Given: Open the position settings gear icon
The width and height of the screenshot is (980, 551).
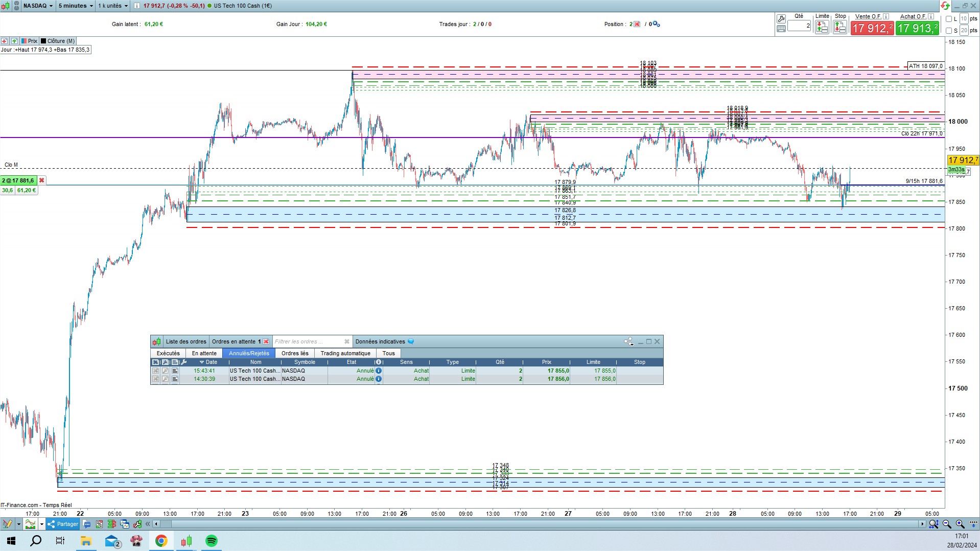Looking at the screenshot, I should pos(657,24).
